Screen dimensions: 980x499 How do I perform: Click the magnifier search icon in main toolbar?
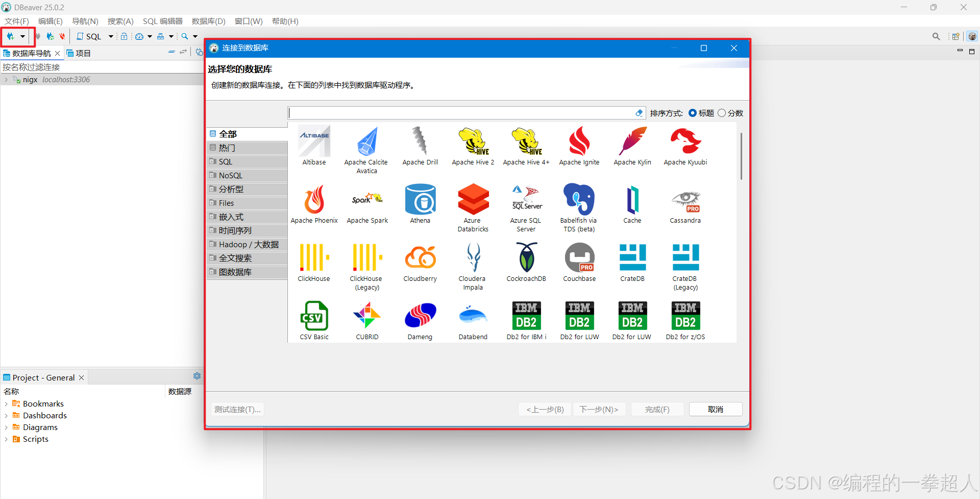click(x=185, y=36)
